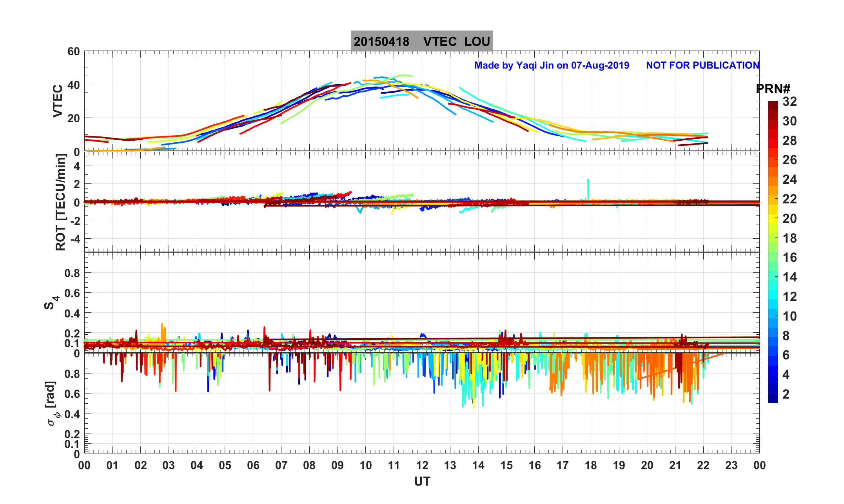The height and width of the screenshot is (504, 844).
Task: Click the 12 tick label on UT axis
Action: [x=422, y=466]
